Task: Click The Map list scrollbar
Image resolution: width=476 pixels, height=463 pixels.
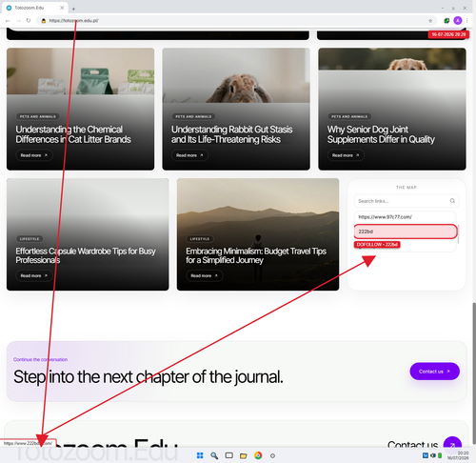Action: 459,234
